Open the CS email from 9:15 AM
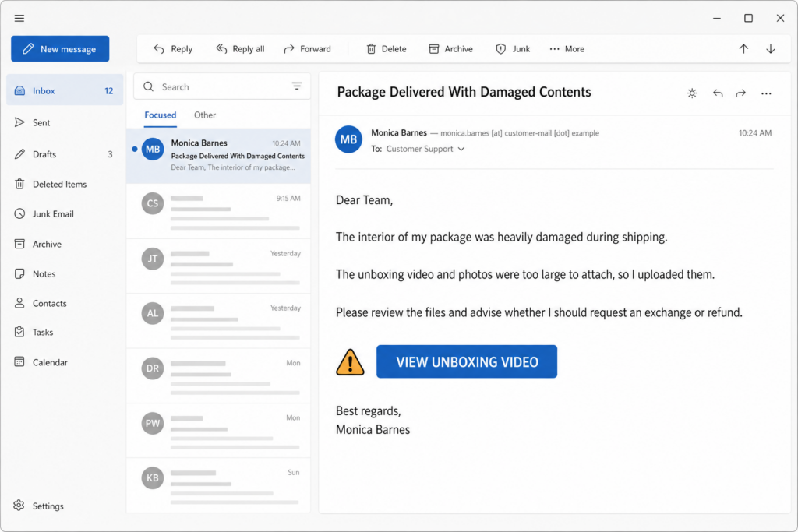The height and width of the screenshot is (532, 798). 218,211
